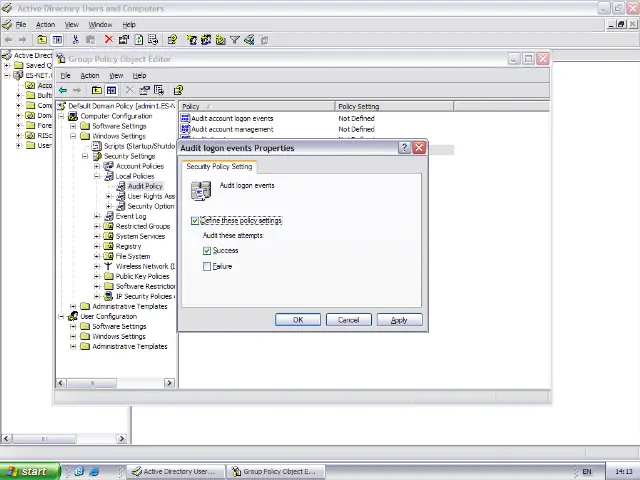
Task: Expand the Event Log node
Action: click(x=97, y=216)
